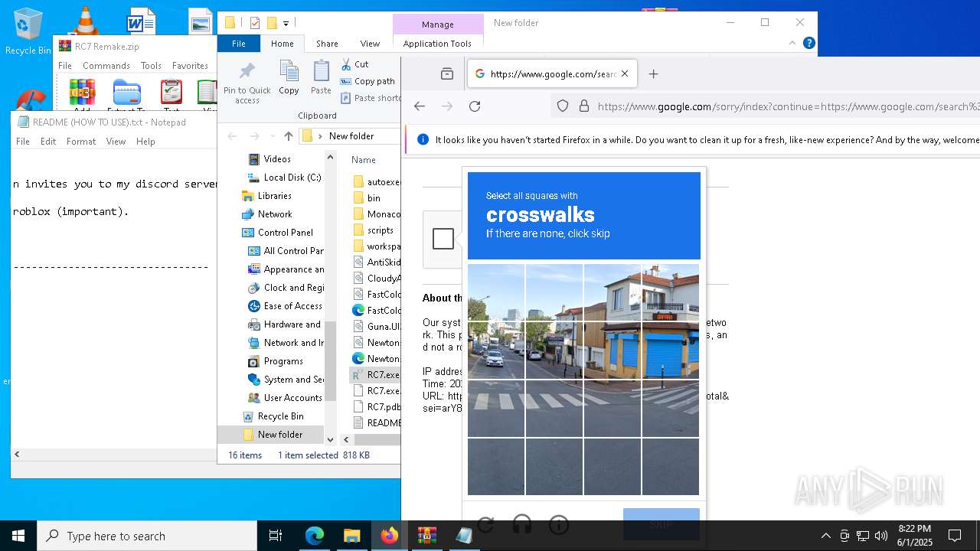Click Paste shortcut in ribbon
Image resolution: width=980 pixels, height=551 pixels.
371,98
